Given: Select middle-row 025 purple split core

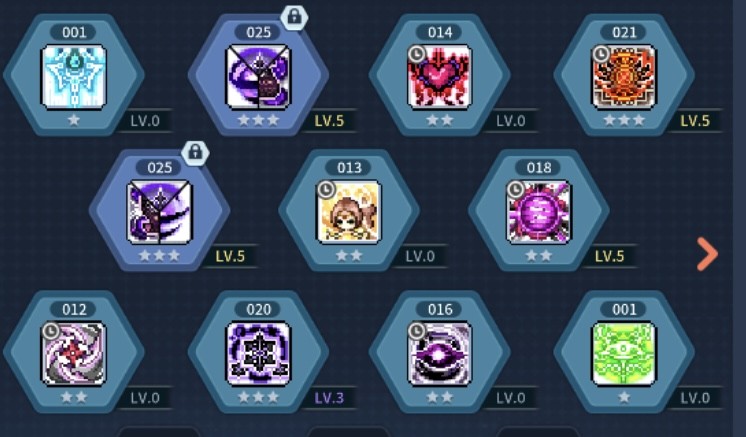Looking at the screenshot, I should pos(159,212).
